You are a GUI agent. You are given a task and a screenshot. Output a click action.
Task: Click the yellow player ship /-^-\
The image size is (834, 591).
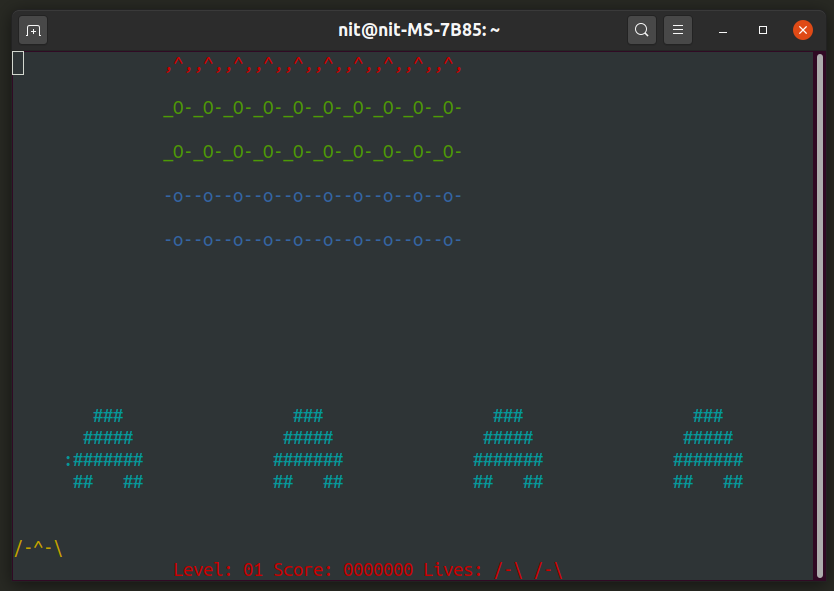38,548
